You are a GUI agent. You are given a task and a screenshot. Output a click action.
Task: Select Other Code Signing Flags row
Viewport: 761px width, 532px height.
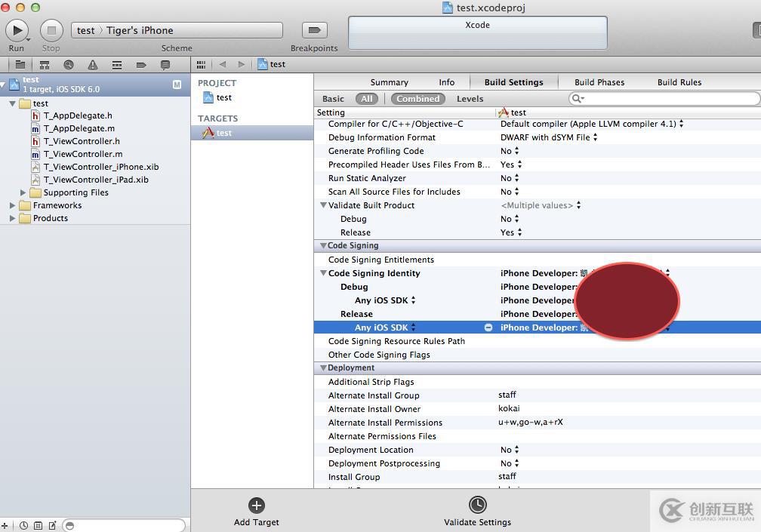(538, 355)
